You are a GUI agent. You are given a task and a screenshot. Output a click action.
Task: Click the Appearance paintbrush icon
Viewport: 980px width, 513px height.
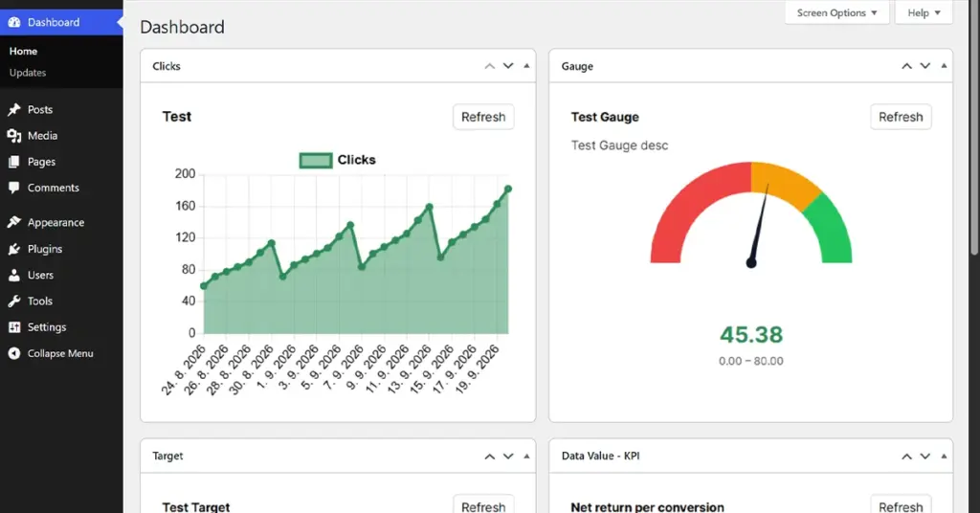click(x=13, y=222)
